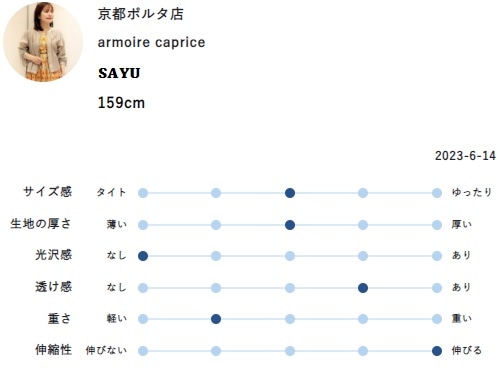The height and width of the screenshot is (375, 500).
Task: Select the staff name SAYU
Action: (119, 73)
